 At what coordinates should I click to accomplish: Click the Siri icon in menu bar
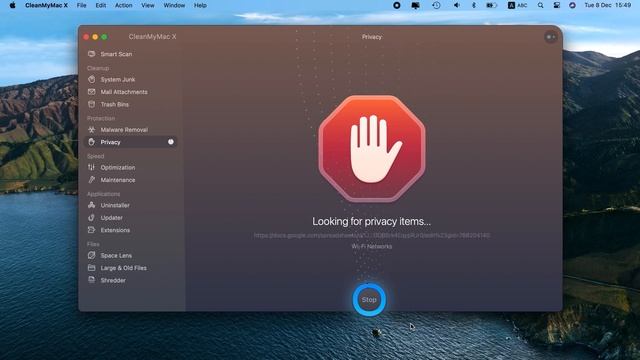(572, 5)
